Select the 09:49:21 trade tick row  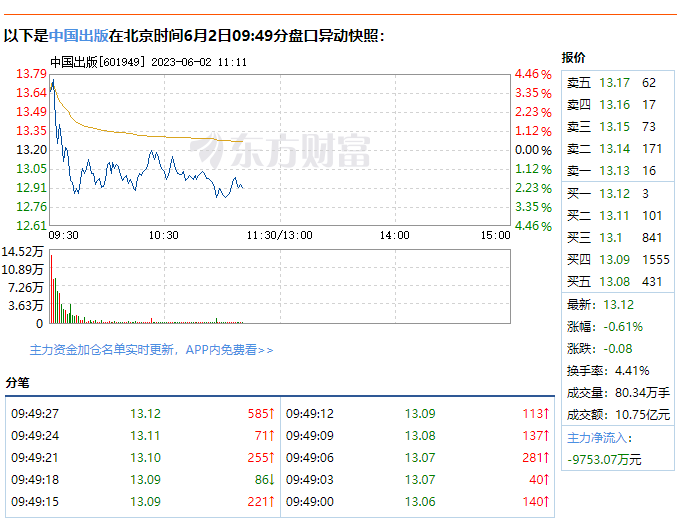click(143, 458)
